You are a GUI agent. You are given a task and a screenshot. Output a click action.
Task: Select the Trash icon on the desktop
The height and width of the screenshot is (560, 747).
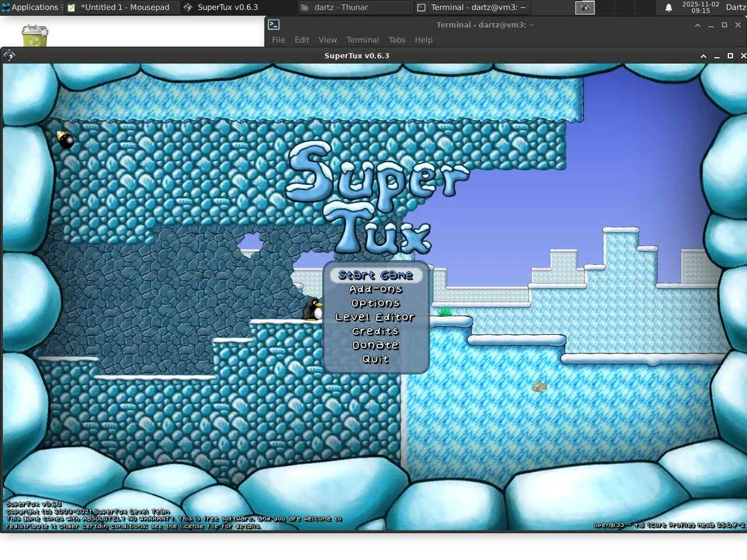pos(34,35)
